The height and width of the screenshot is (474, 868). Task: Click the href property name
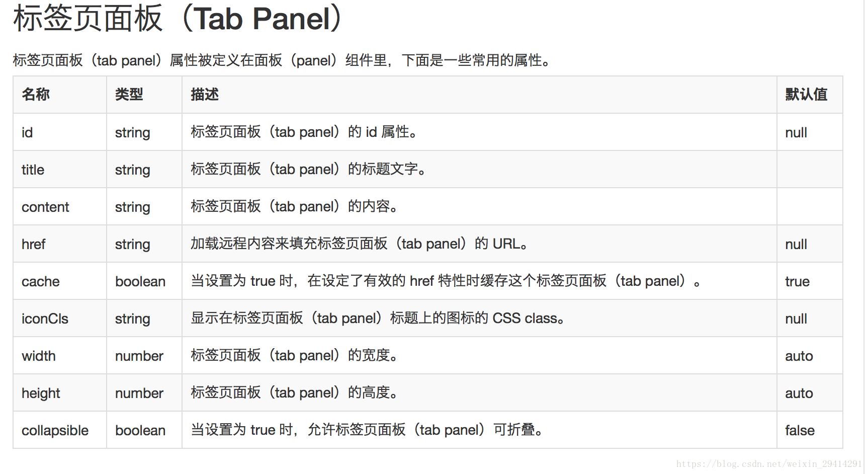point(33,244)
